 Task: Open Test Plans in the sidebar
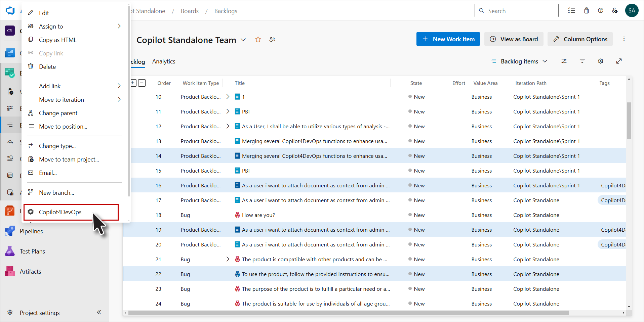click(x=32, y=251)
